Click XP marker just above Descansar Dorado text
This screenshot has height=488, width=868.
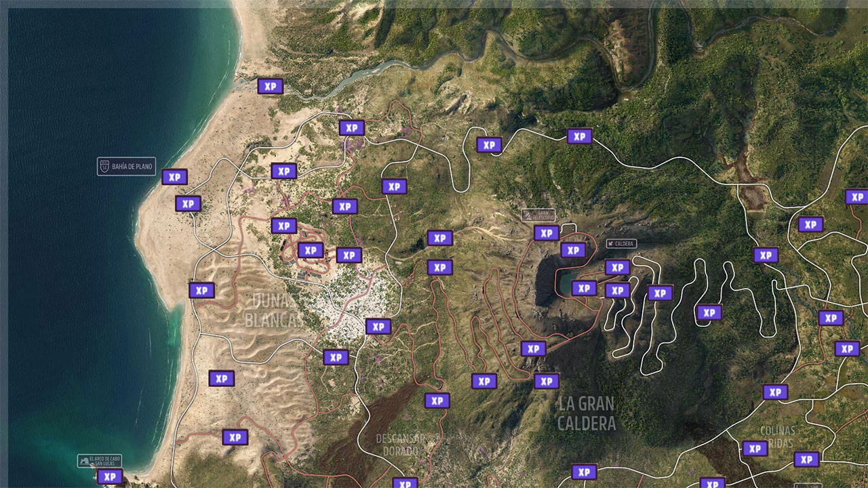click(x=437, y=401)
